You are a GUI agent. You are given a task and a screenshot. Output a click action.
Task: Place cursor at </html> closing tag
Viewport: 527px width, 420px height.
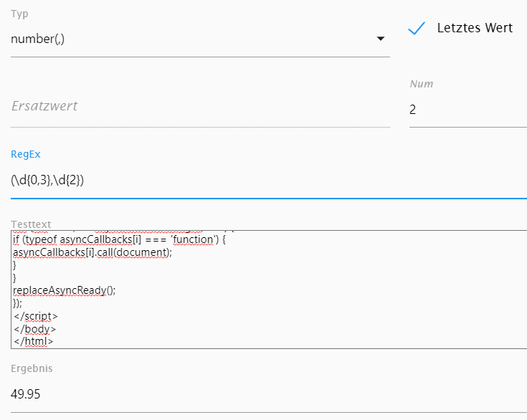tap(33, 341)
